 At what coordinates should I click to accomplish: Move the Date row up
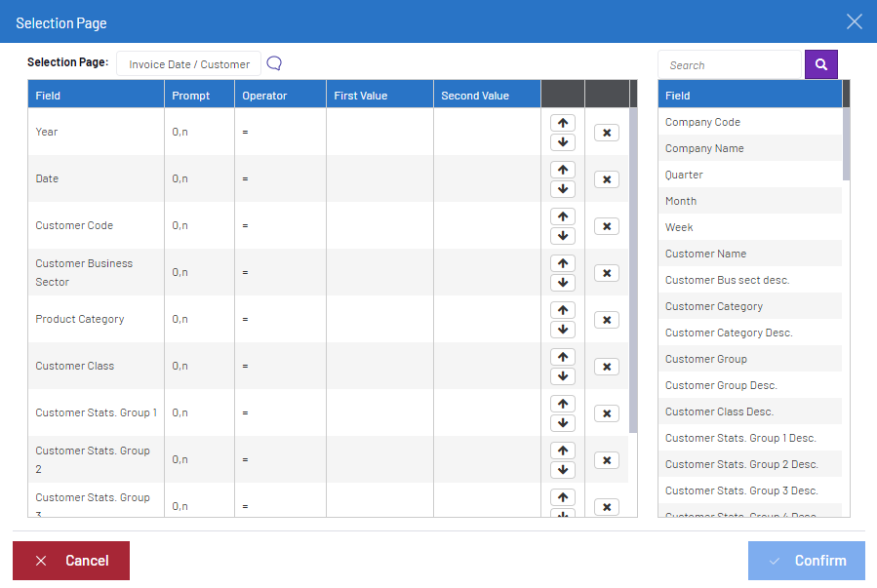[x=563, y=170]
